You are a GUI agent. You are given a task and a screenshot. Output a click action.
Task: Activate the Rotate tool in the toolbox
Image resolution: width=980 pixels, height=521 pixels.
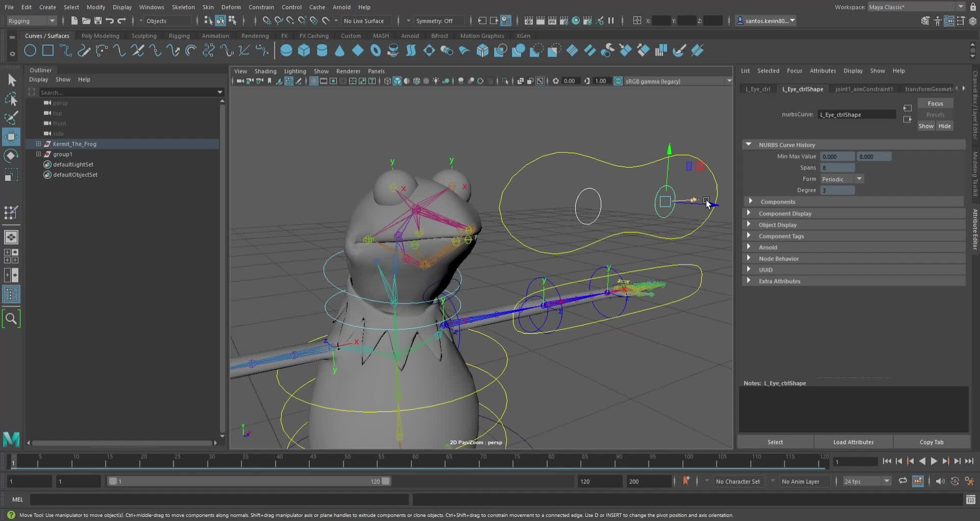point(11,156)
